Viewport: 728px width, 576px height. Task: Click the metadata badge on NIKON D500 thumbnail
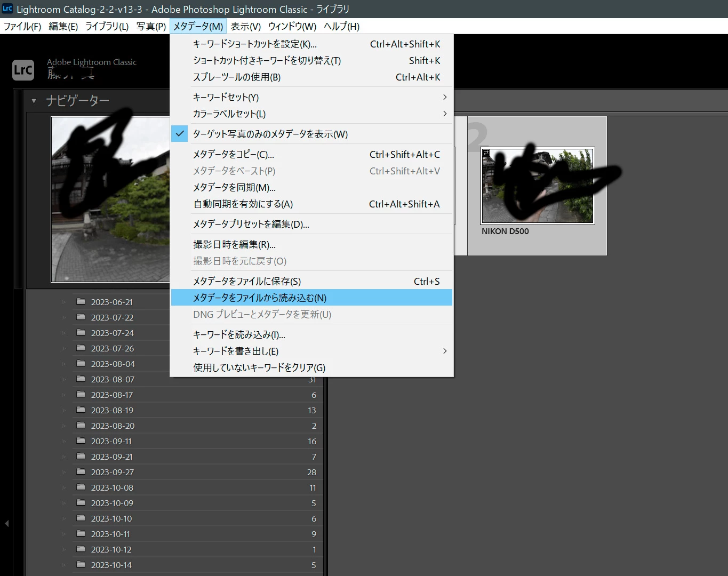[486, 153]
